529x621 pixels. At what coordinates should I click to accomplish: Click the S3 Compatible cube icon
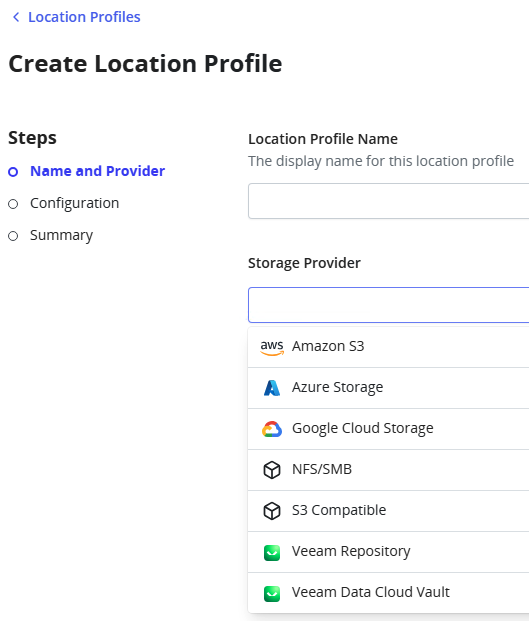coord(272,511)
